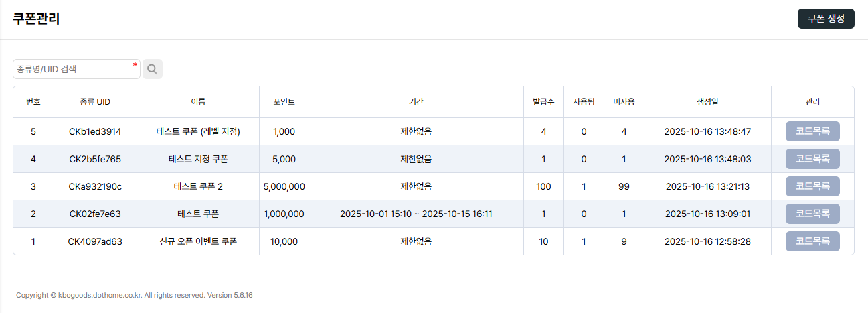Screen dimensions: 868x313
Task: Click the 쿠폰 생성 button
Action: click(826, 19)
